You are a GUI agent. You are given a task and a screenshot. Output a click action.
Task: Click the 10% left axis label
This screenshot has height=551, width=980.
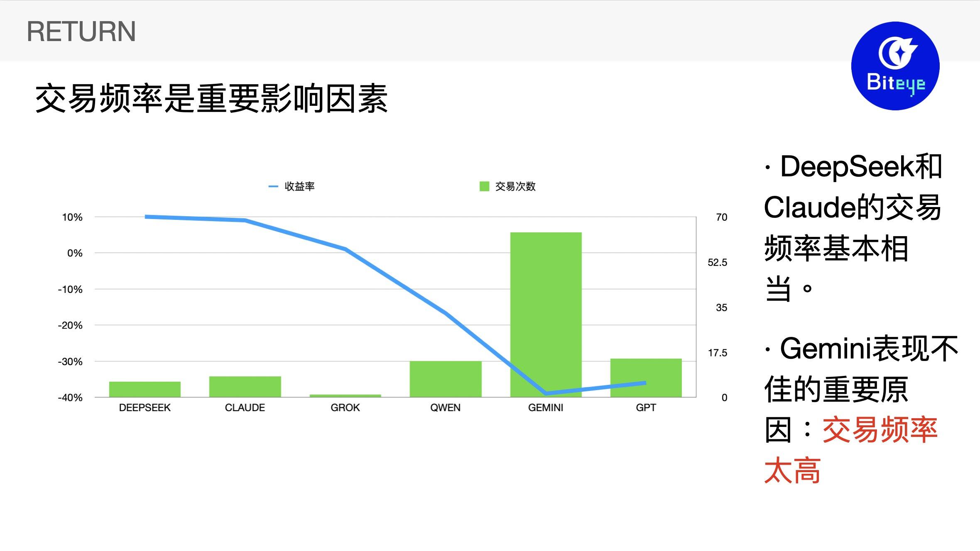(72, 217)
